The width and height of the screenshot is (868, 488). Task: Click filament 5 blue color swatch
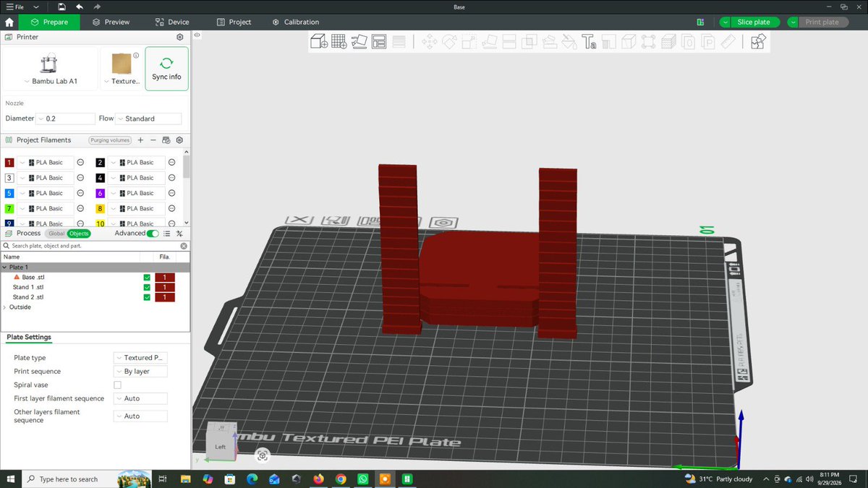[x=9, y=193]
